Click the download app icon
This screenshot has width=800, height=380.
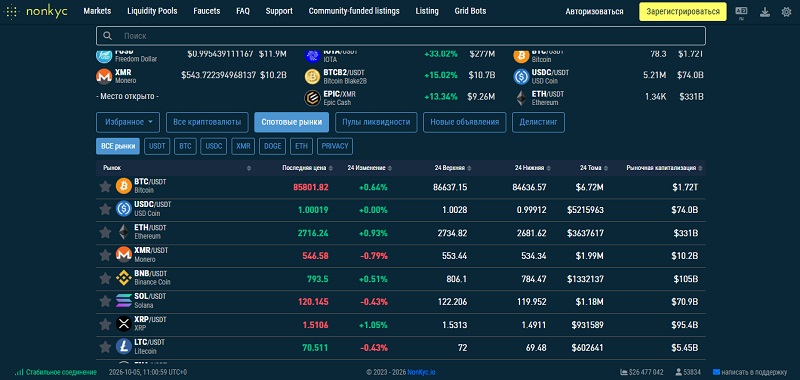pos(764,12)
